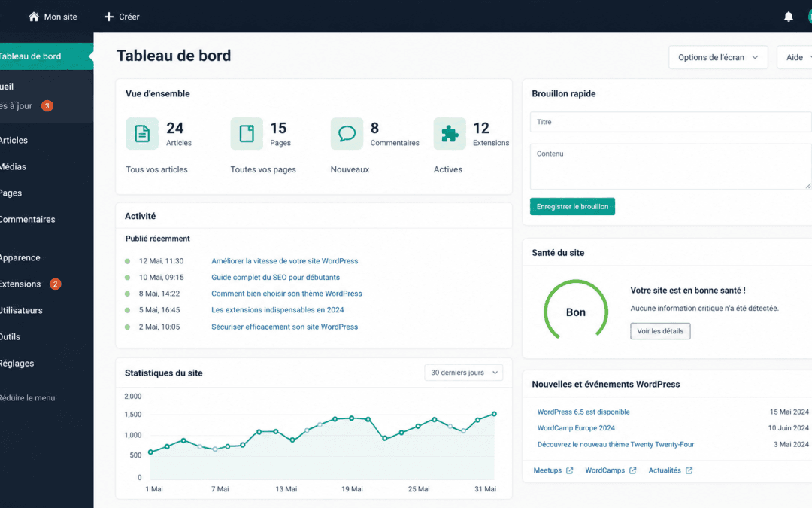812x508 pixels.
Task: Open the WordCamp Europe 2024 link
Action: click(576, 428)
